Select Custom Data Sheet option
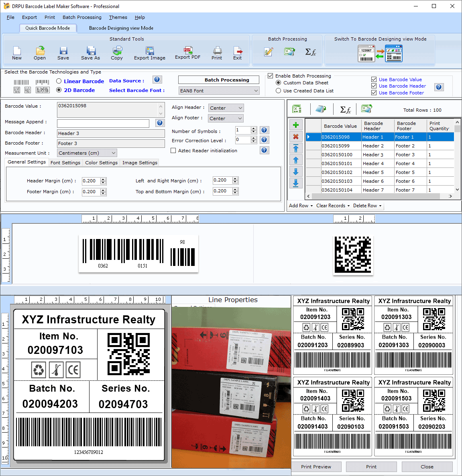 coord(278,83)
